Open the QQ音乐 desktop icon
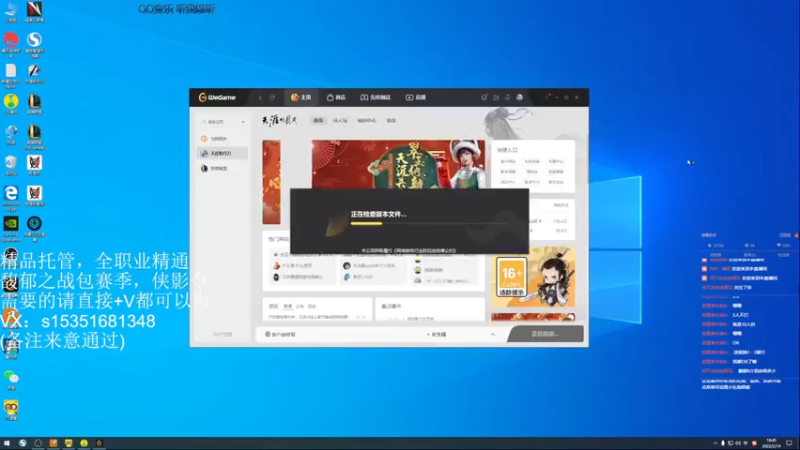Image resolution: width=800 pixels, height=450 pixels. (x=11, y=105)
